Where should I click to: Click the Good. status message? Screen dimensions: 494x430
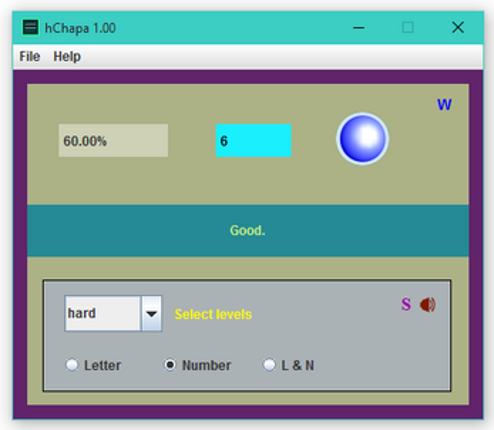point(248,230)
